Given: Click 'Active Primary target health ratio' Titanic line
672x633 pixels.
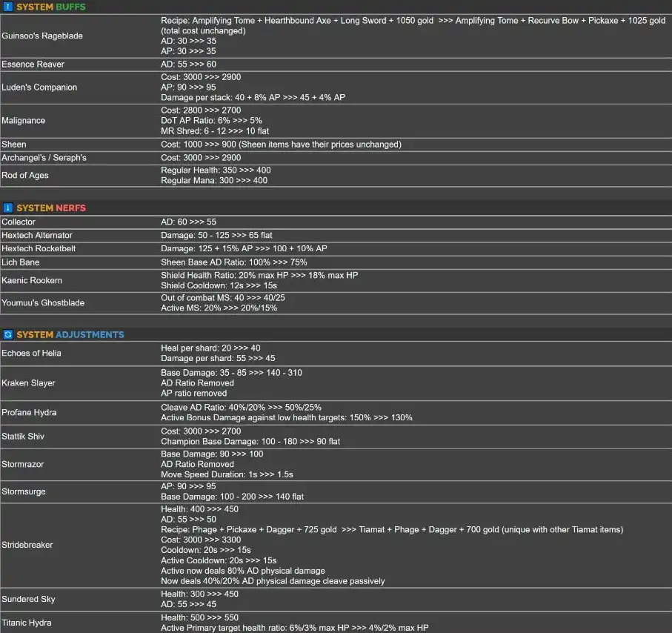Looking at the screenshot, I should (x=294, y=628).
